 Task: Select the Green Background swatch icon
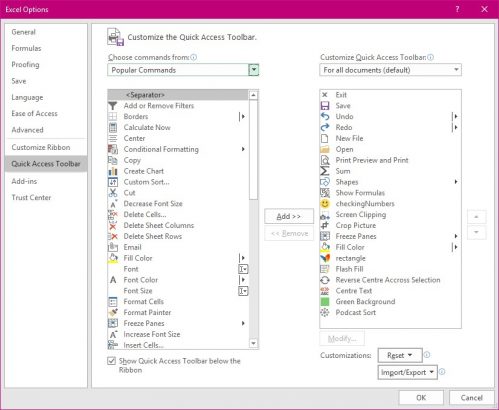pyautogui.click(x=325, y=302)
